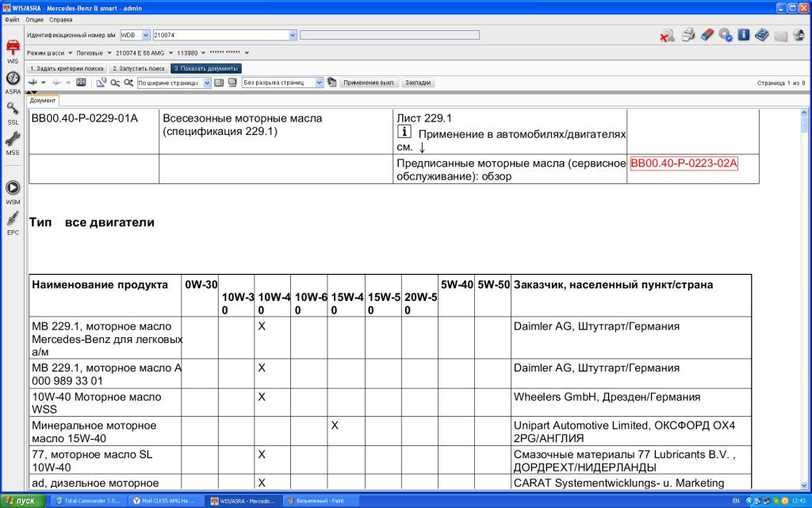The image size is (812, 508).
Task: Click the empty grey field beside the VIN
Action: pyautogui.click(x=389, y=35)
